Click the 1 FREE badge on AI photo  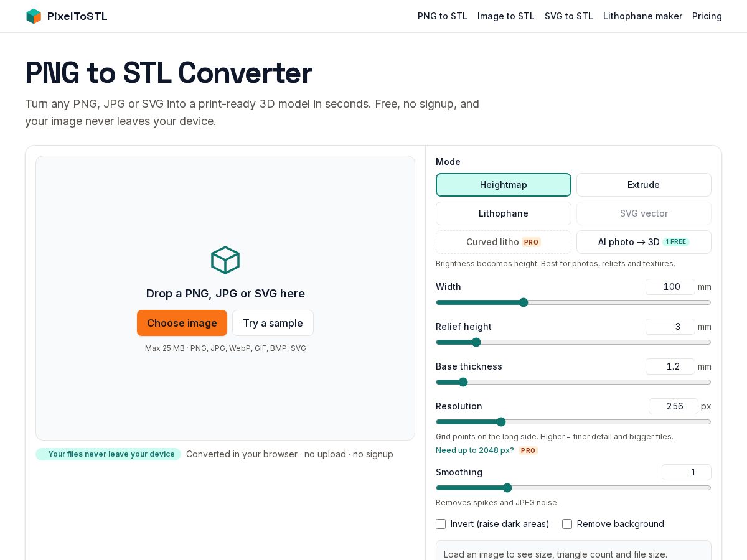pos(676,242)
